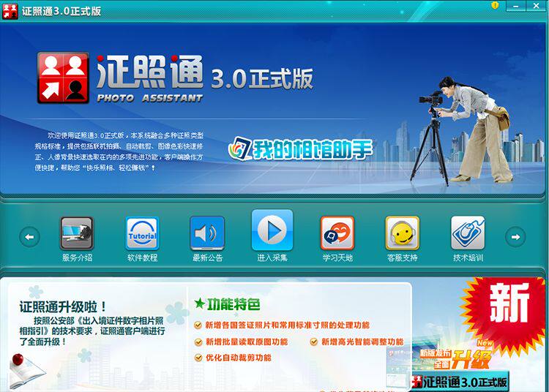549x392 pixels.
Task: Click the large 证照通 red logo in banner
Action: click(x=63, y=78)
